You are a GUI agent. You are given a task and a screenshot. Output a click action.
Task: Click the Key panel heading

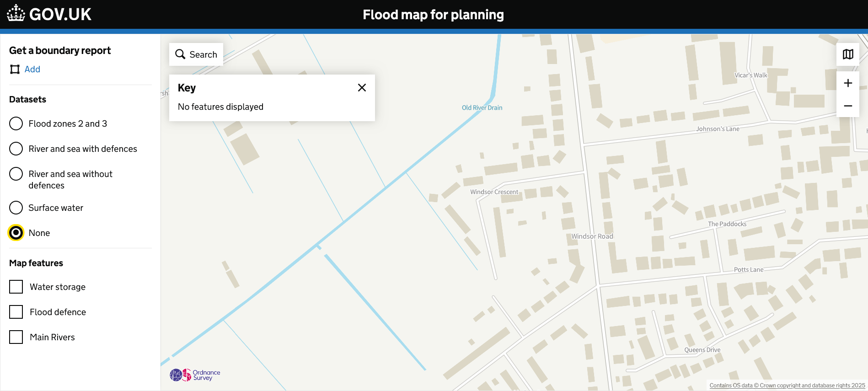tap(187, 88)
